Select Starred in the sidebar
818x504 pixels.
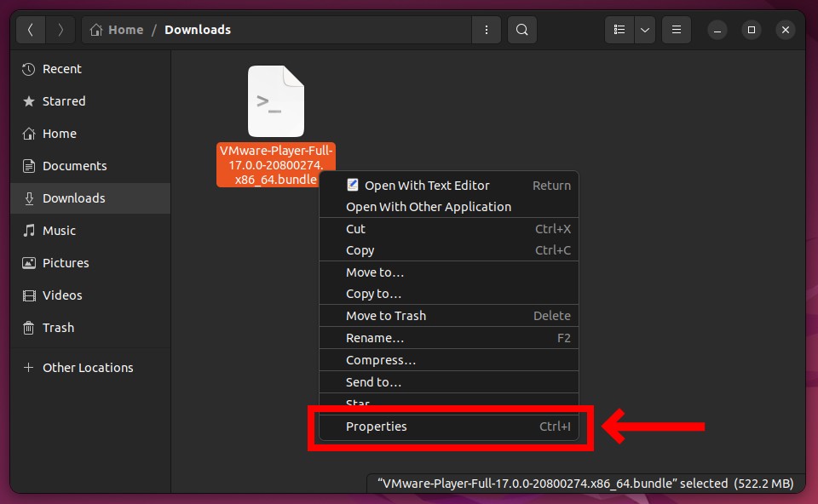coord(64,101)
